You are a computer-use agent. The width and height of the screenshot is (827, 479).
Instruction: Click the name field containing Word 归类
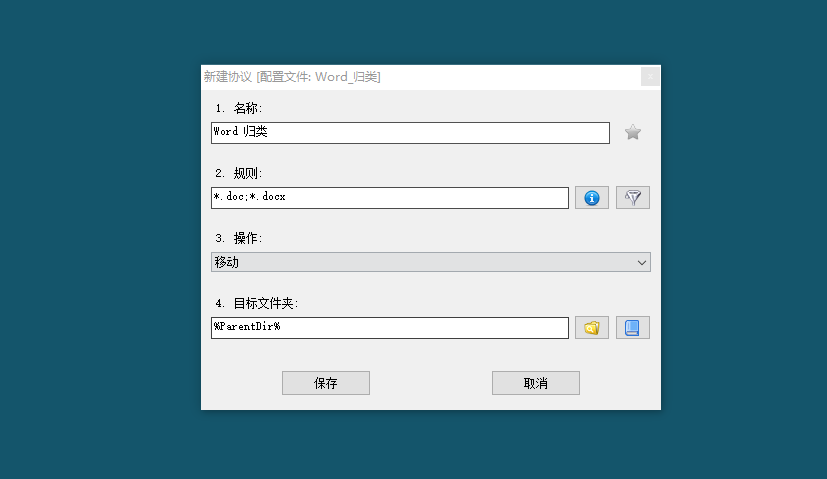pyautogui.click(x=410, y=133)
